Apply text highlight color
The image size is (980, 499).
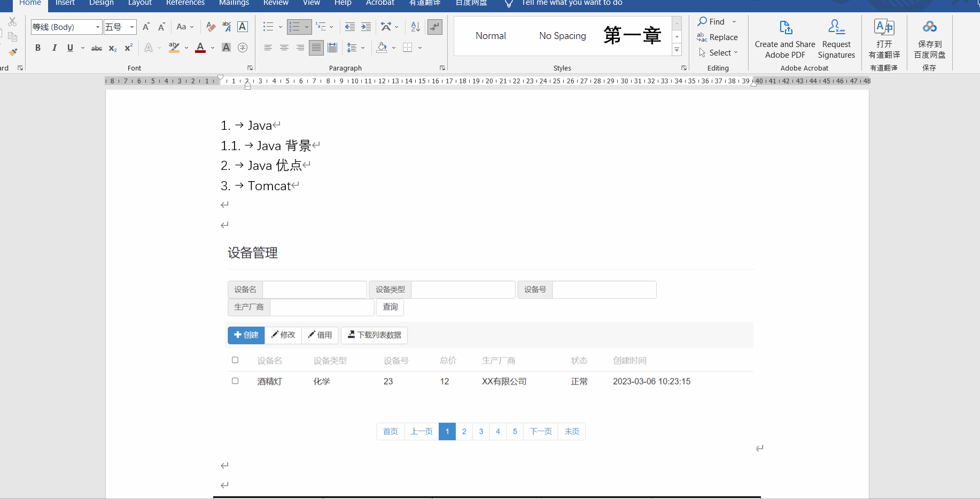tap(174, 48)
